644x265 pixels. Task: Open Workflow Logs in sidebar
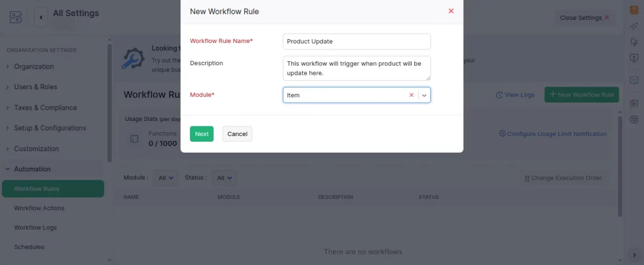click(35, 227)
